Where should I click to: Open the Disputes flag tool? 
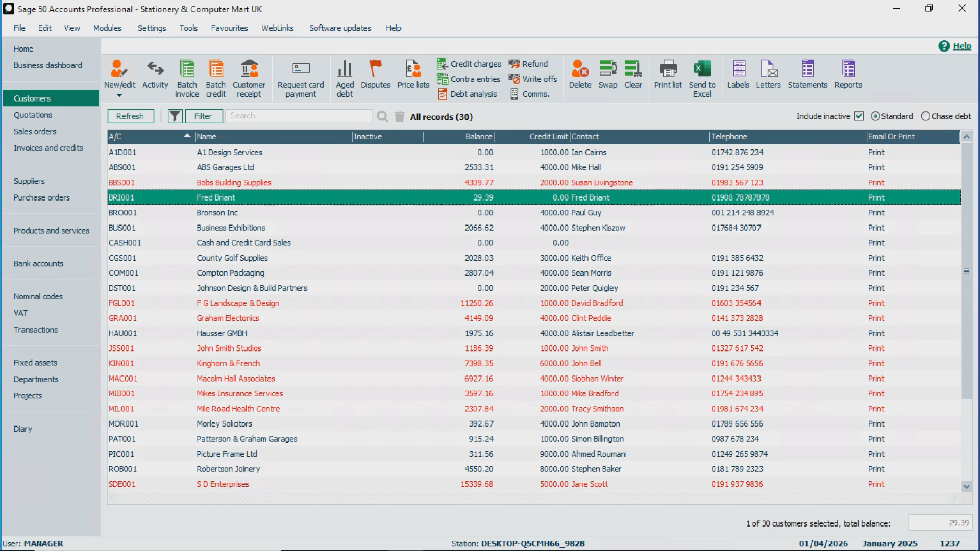pyautogui.click(x=376, y=74)
